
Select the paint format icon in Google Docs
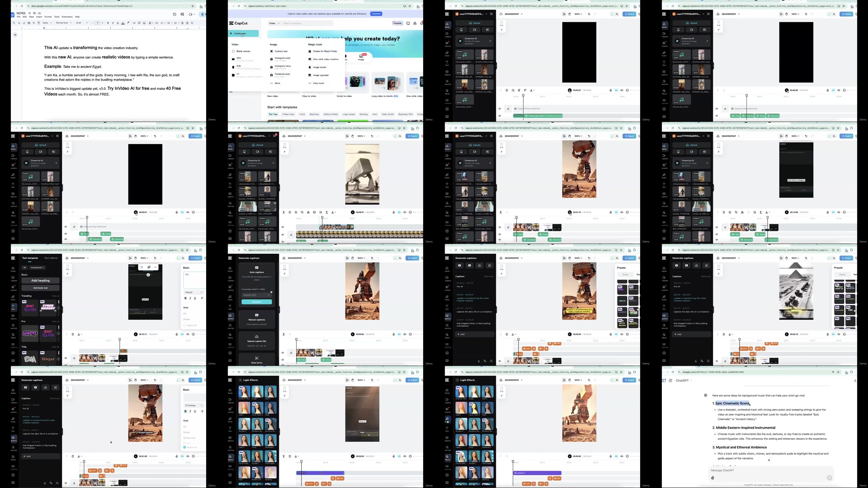click(x=39, y=23)
